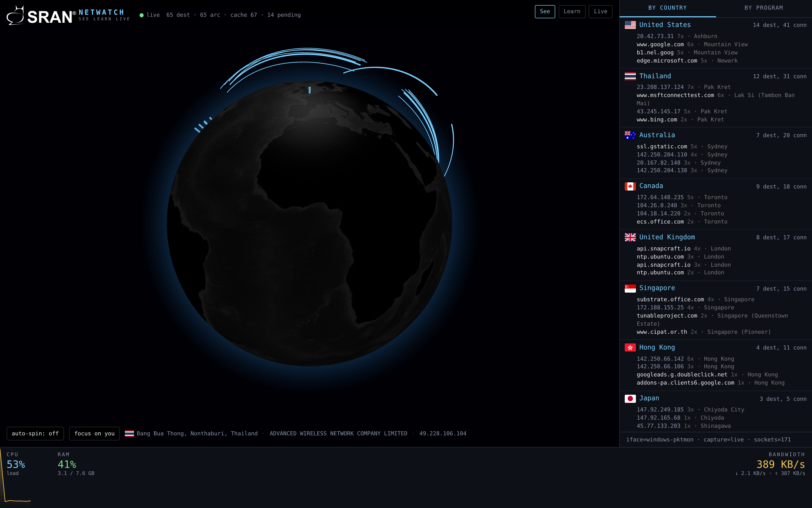Select the Learn mode button
This screenshot has width=812, height=508.
[572, 11]
